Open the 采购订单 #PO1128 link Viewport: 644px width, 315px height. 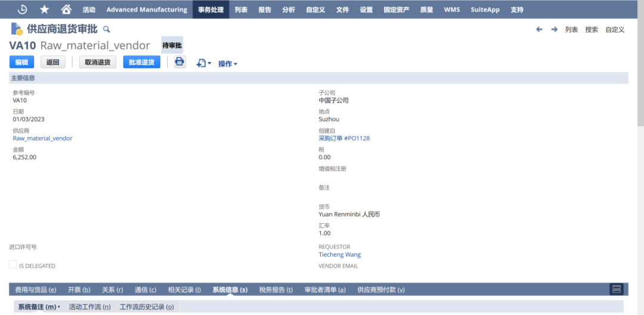point(344,138)
